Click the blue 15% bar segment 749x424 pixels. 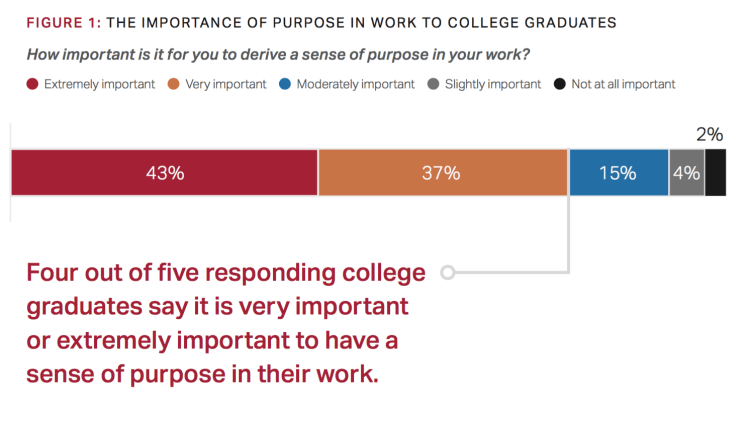618,173
